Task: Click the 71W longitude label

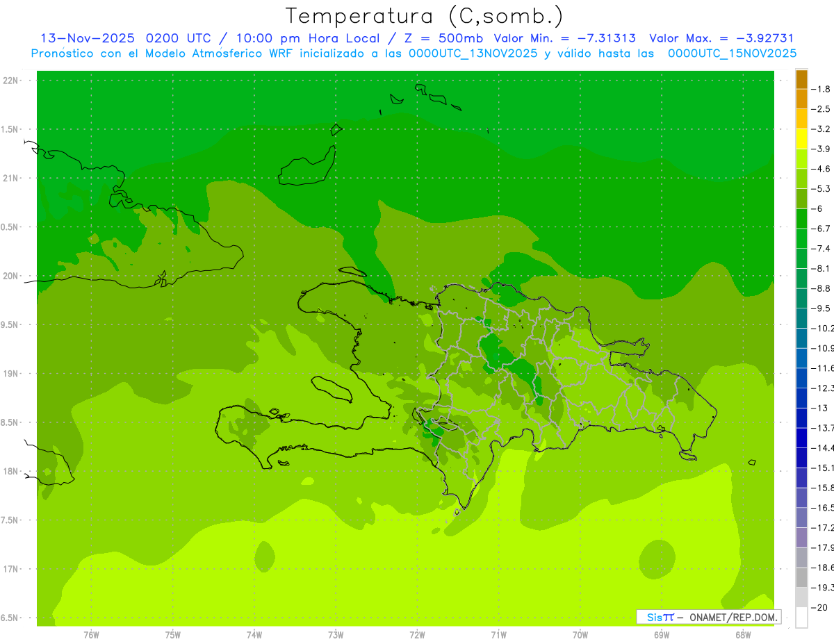Action: pyautogui.click(x=498, y=634)
